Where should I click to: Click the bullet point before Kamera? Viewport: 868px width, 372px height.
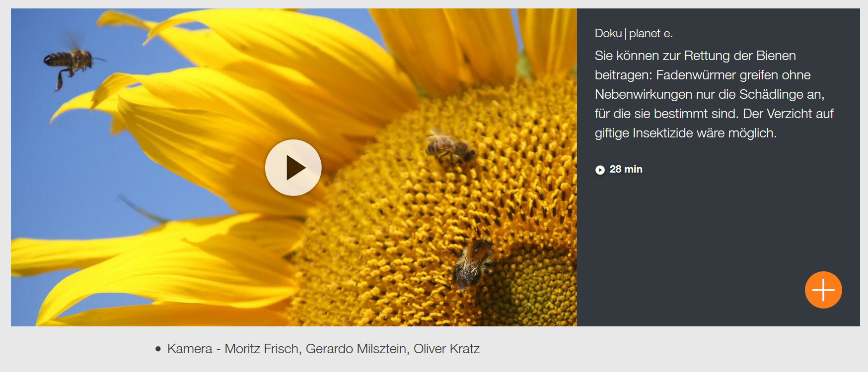(x=158, y=349)
